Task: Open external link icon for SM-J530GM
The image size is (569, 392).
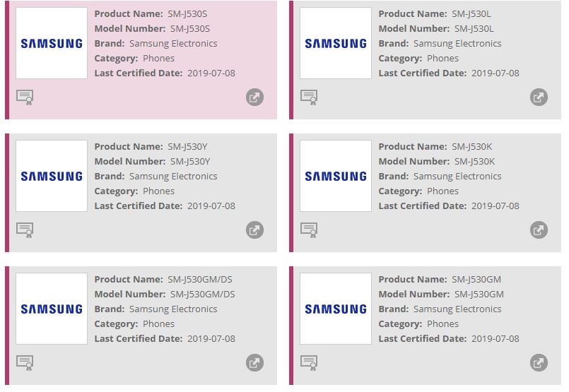Action: 539,363
